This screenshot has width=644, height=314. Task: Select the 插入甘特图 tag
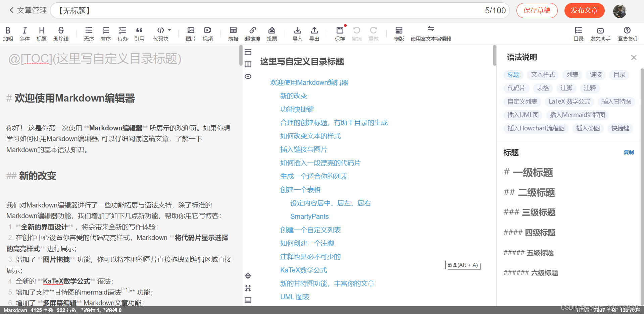click(616, 102)
